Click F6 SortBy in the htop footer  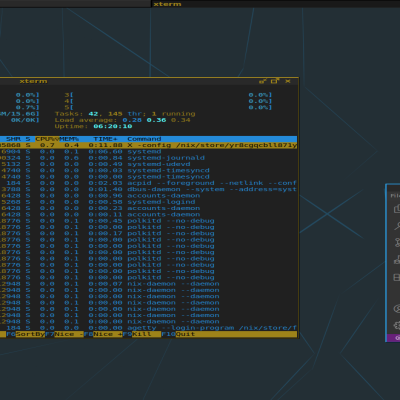pos(25,334)
